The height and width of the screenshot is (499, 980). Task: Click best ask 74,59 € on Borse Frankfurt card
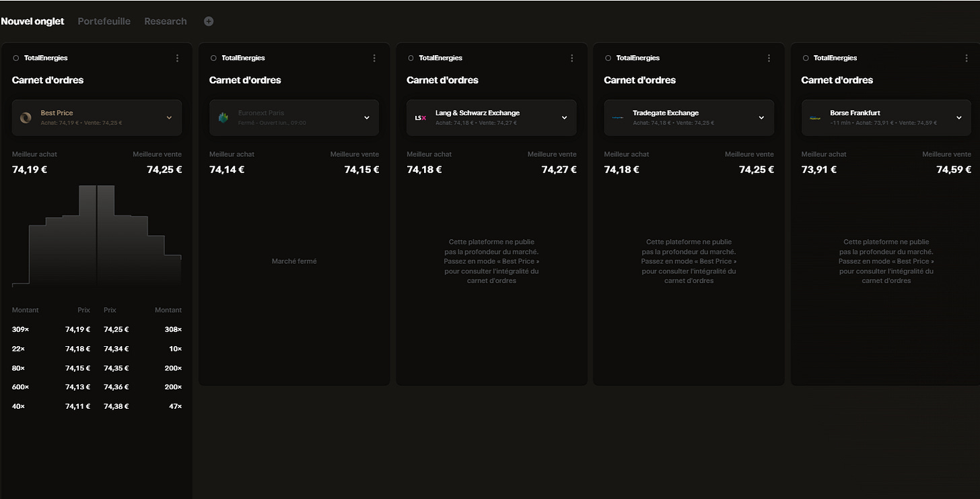953,170
